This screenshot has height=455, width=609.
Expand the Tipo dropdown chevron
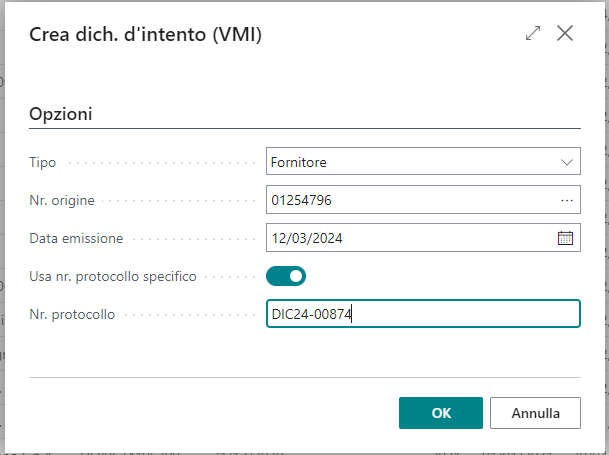tap(567, 162)
